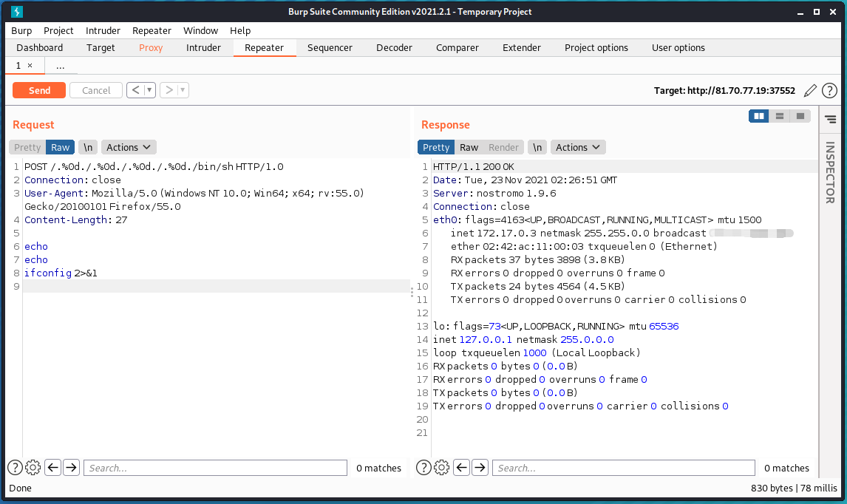The height and width of the screenshot is (504, 847).
Task: Switch to Comparer tab
Action: click(457, 47)
